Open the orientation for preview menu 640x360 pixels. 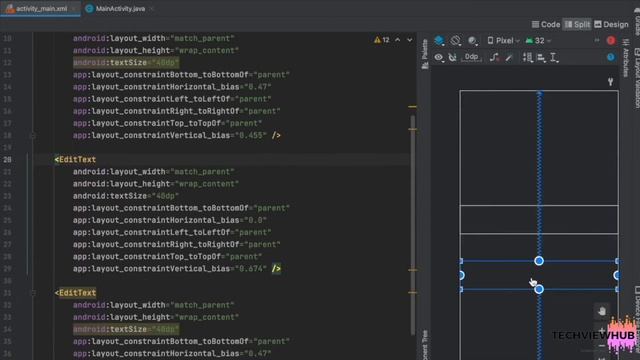point(455,40)
